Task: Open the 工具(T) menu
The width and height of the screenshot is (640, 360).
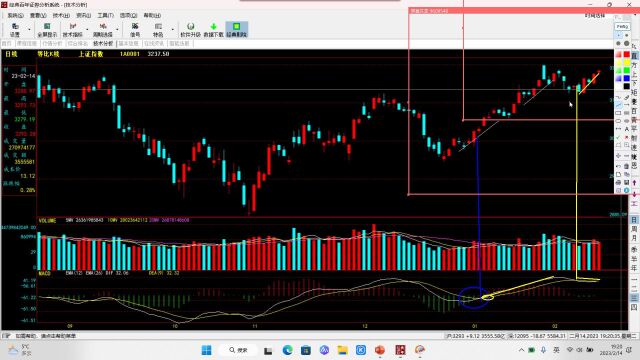Action: point(105,15)
